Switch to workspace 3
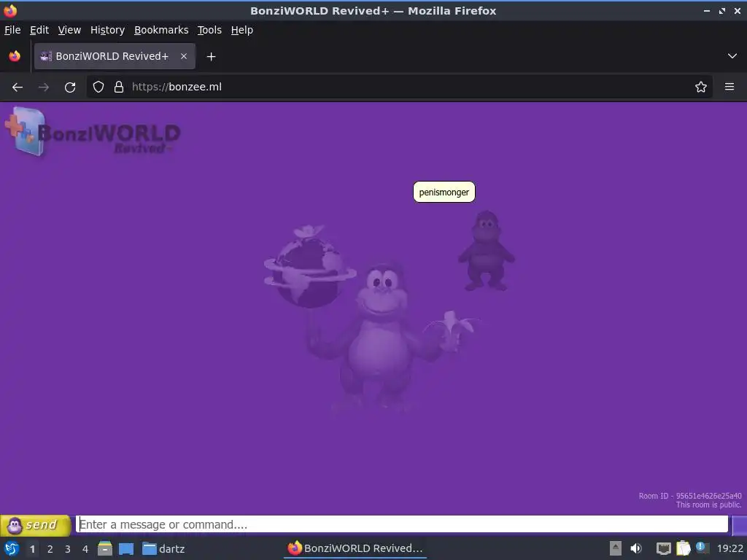This screenshot has height=560, width=747. [x=68, y=549]
